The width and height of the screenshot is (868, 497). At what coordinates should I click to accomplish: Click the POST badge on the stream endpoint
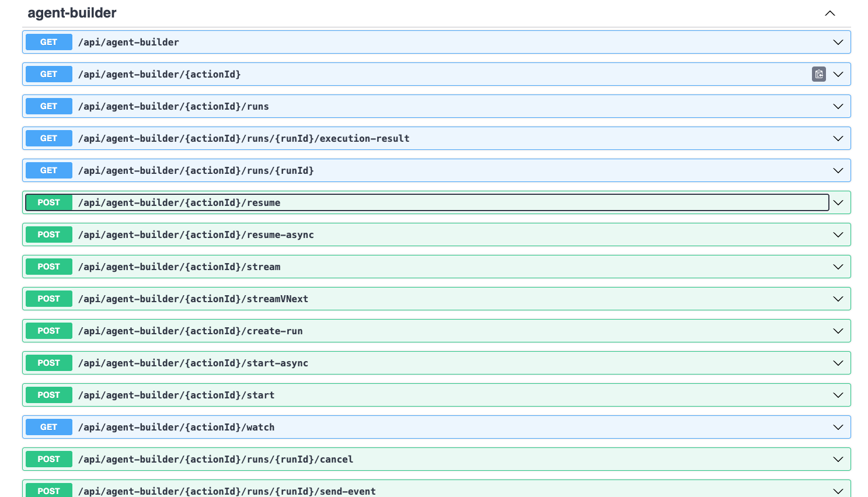48,267
